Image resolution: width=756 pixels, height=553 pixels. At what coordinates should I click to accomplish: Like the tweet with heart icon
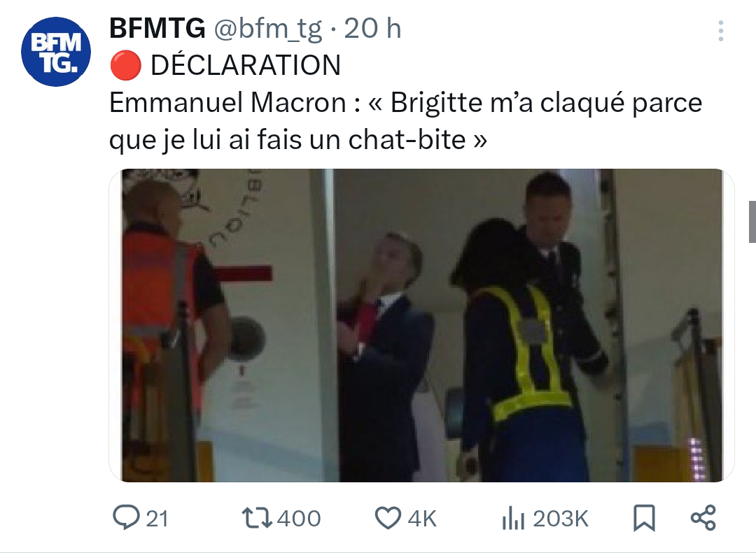click(388, 518)
